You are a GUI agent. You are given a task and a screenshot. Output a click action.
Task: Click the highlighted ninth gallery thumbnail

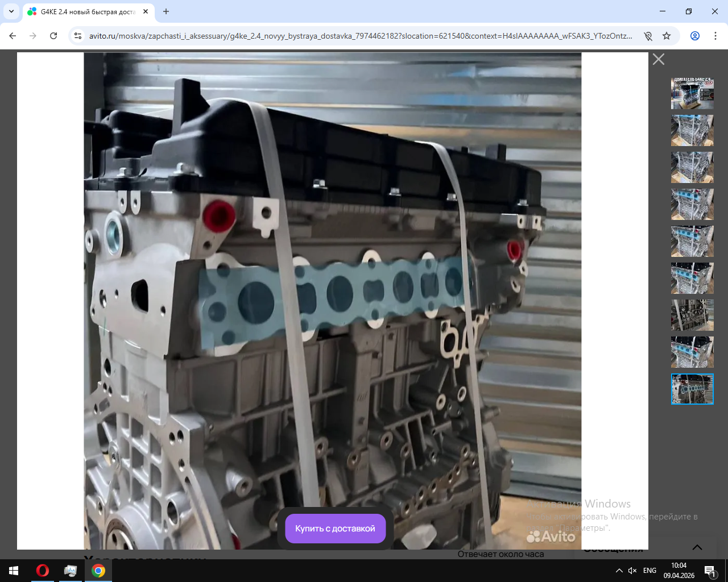[x=692, y=389]
